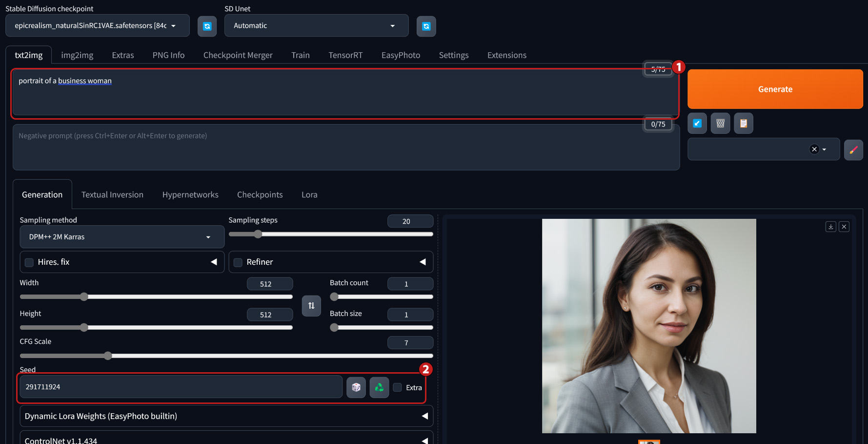Enable the Hires. fix checkbox
Image resolution: width=868 pixels, height=444 pixels.
pyautogui.click(x=29, y=262)
